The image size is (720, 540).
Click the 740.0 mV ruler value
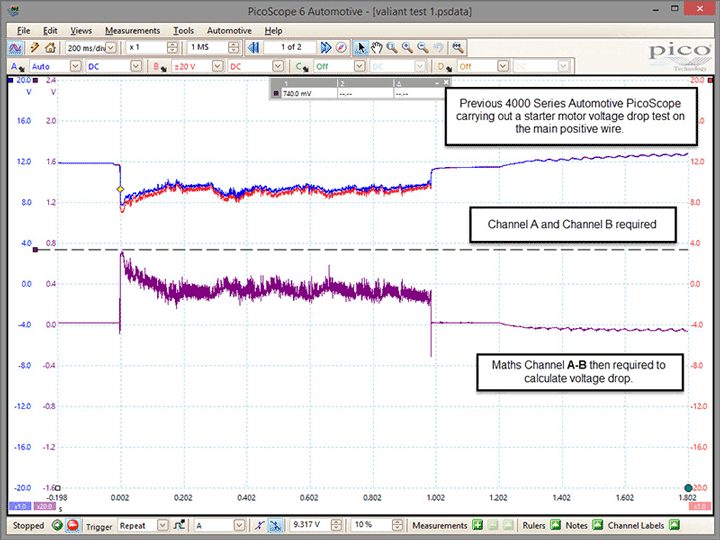tap(297, 94)
